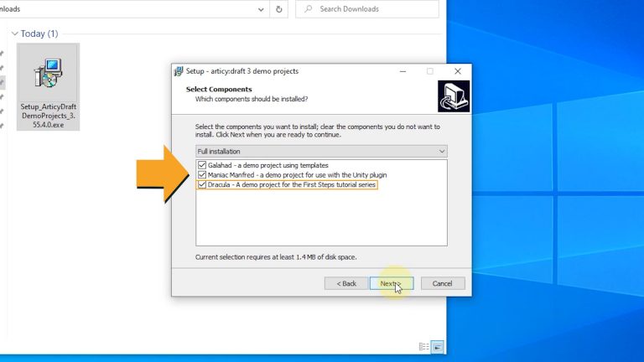Uncheck the Galahad demo project checkbox
Viewport: 644px width, 362px height.
[201, 165]
